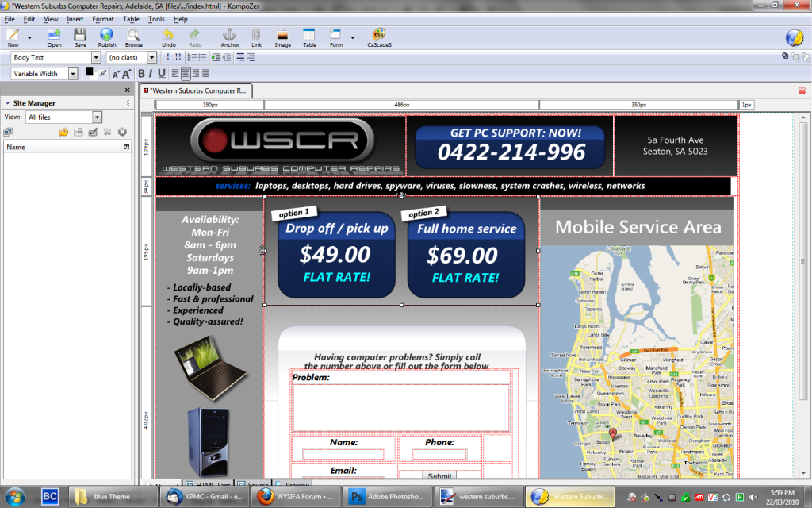Open the column picker beside Name
The height and width of the screenshot is (508, 812).
point(126,147)
